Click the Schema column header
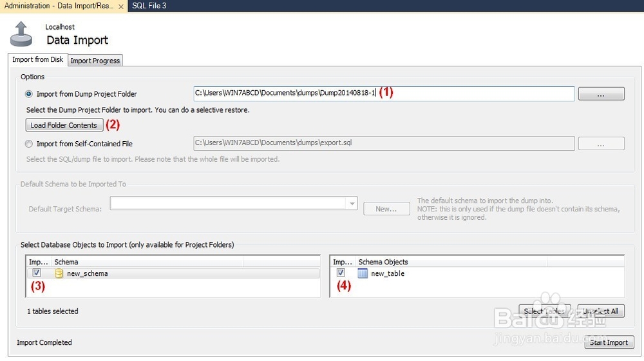This screenshot has width=644, height=361. (147, 262)
